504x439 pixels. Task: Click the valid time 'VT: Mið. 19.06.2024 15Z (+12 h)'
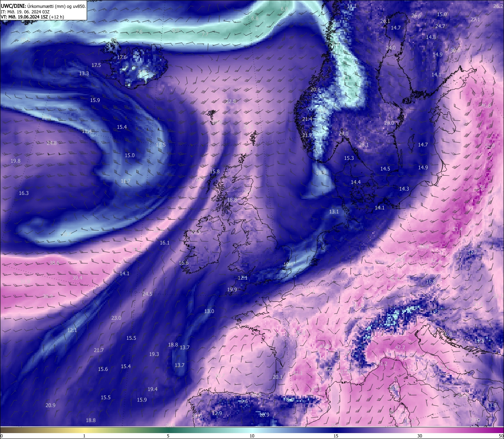[x=32, y=17]
